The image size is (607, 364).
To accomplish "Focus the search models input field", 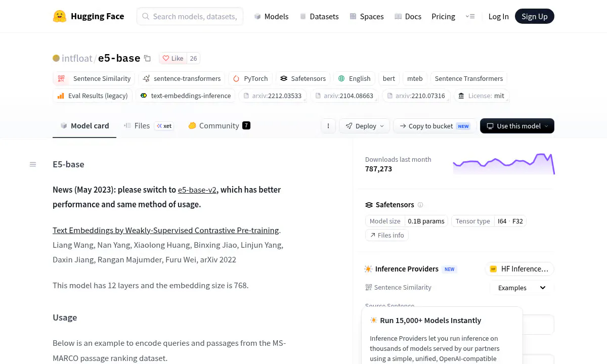I will [x=190, y=16].
